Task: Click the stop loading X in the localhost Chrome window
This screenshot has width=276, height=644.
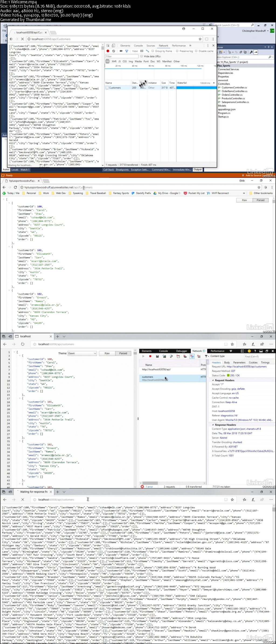Action: (x=23, y=39)
